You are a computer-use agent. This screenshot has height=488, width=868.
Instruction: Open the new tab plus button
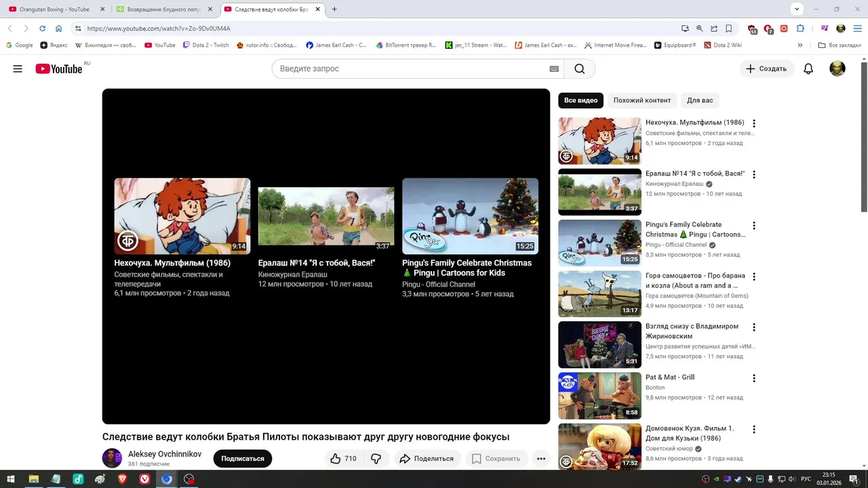click(334, 9)
